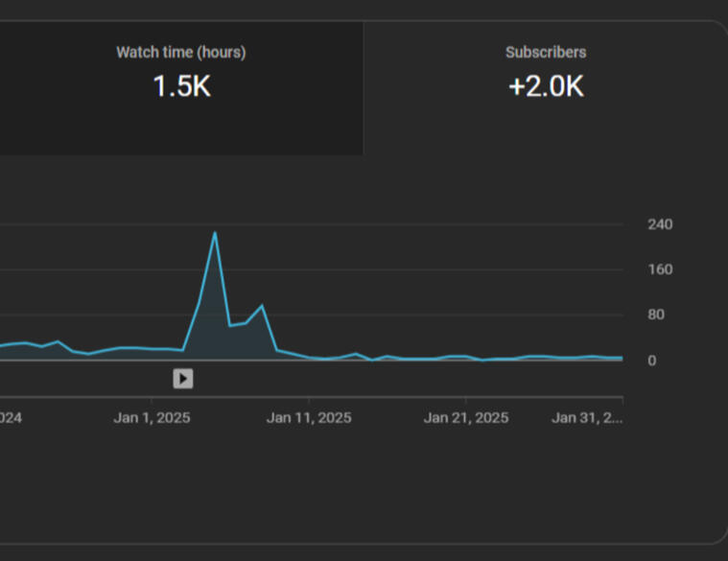Click the chart line above the Jan 21 tick
The width and height of the screenshot is (728, 561).
(466, 356)
